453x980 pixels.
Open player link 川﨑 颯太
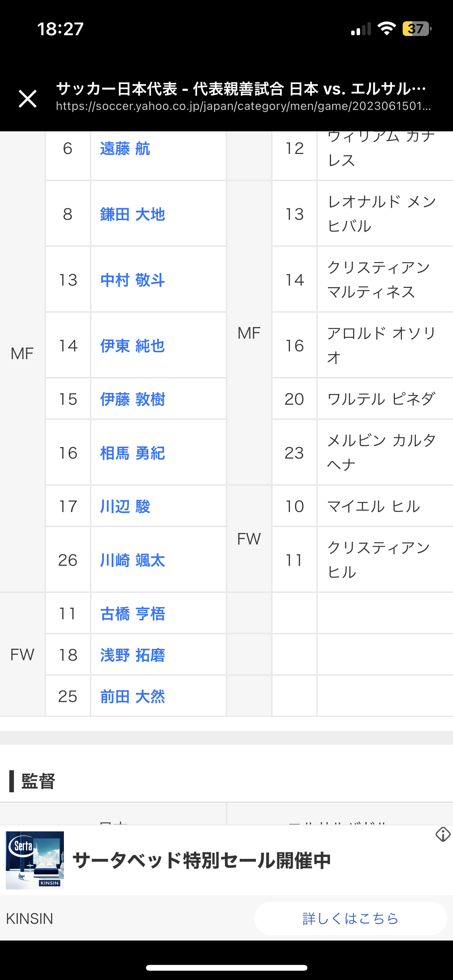coord(132,560)
